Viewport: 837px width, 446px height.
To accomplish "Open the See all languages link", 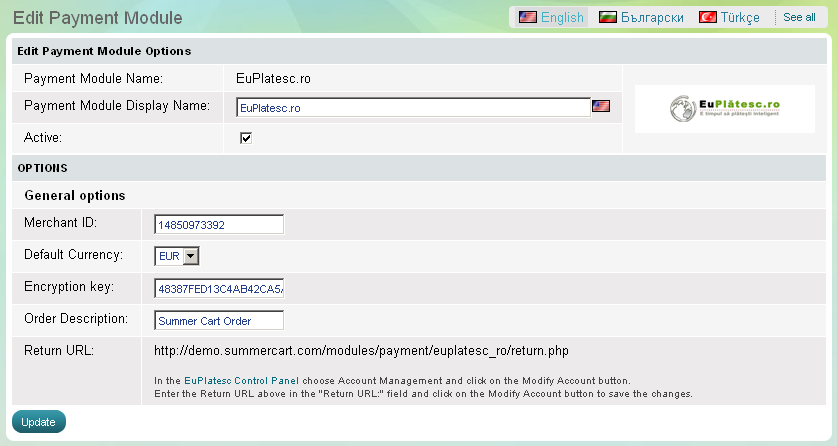I will 799,17.
